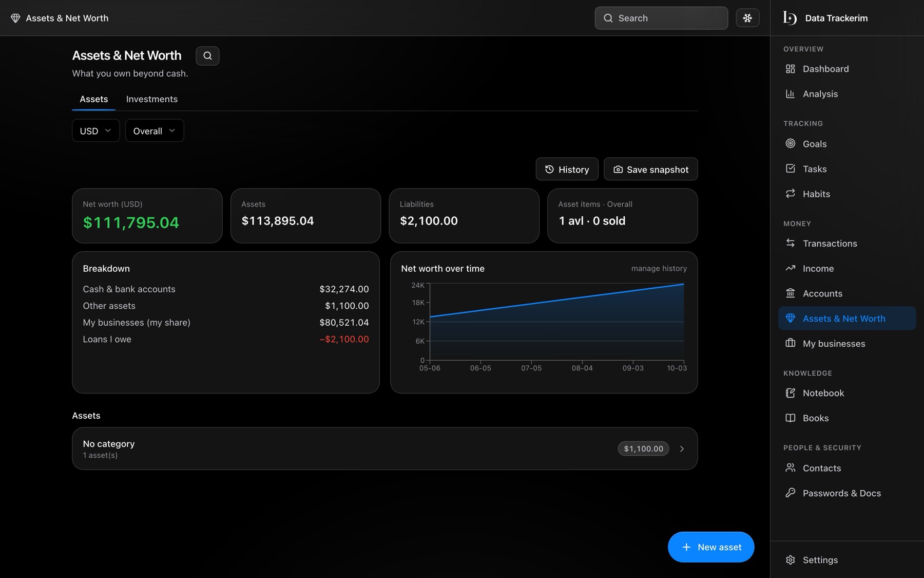Open Transactions via the swap arrows icon

click(791, 243)
